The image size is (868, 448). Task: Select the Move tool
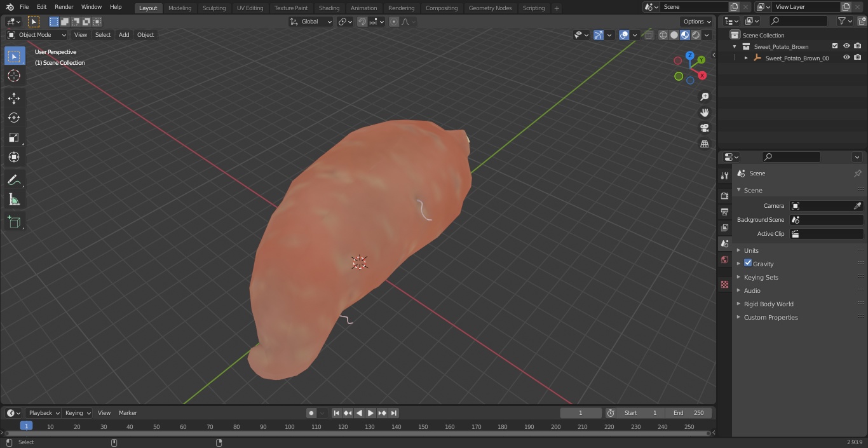(x=14, y=98)
